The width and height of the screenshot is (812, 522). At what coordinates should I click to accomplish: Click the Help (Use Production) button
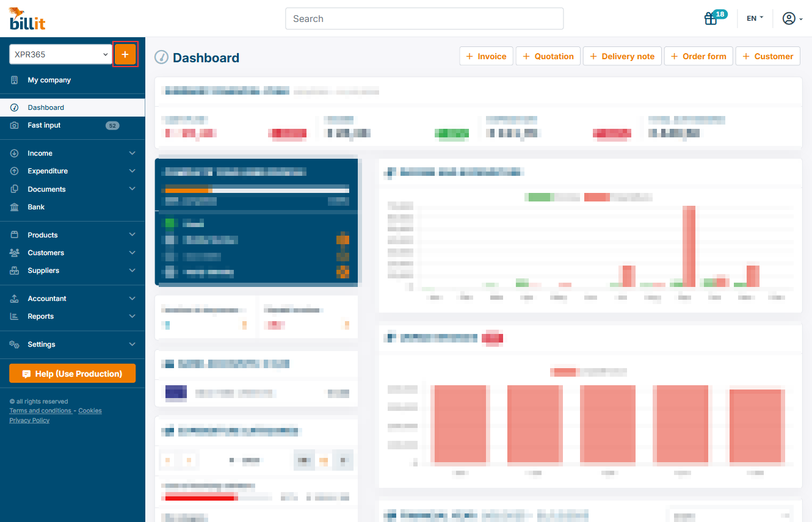[72, 374]
